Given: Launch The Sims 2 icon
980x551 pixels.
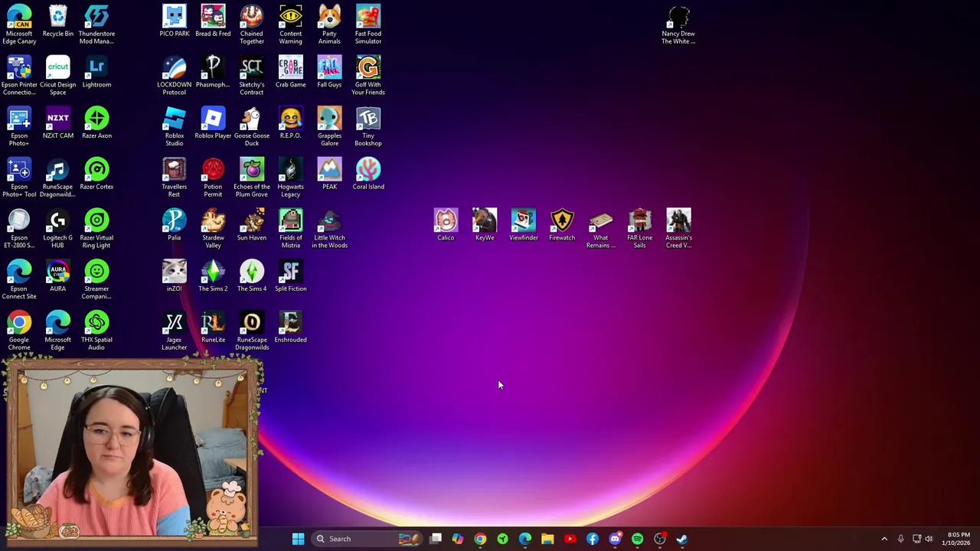Looking at the screenshot, I should [213, 277].
